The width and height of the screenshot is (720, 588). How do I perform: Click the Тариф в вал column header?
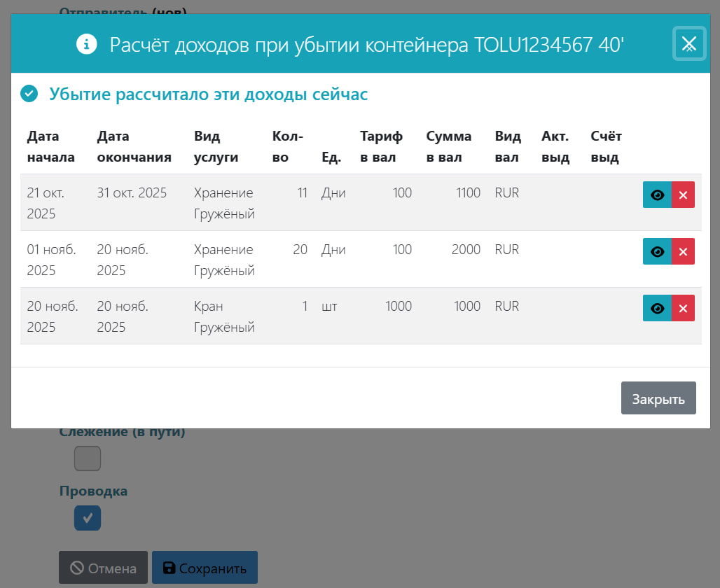[381, 146]
